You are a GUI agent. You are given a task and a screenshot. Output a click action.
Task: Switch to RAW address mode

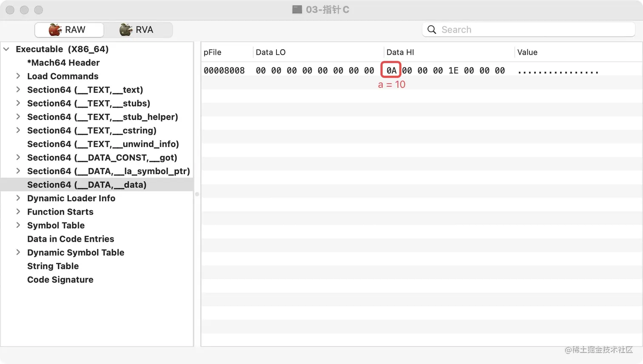(69, 30)
